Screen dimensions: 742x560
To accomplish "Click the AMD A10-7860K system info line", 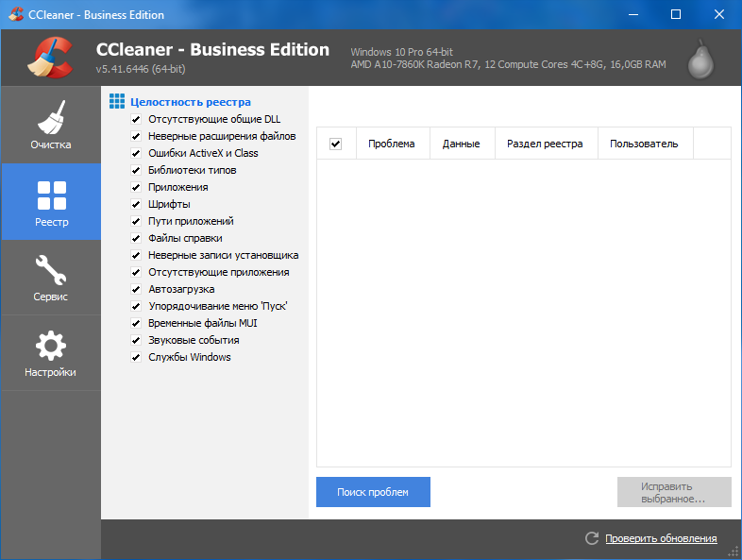I will click(508, 64).
